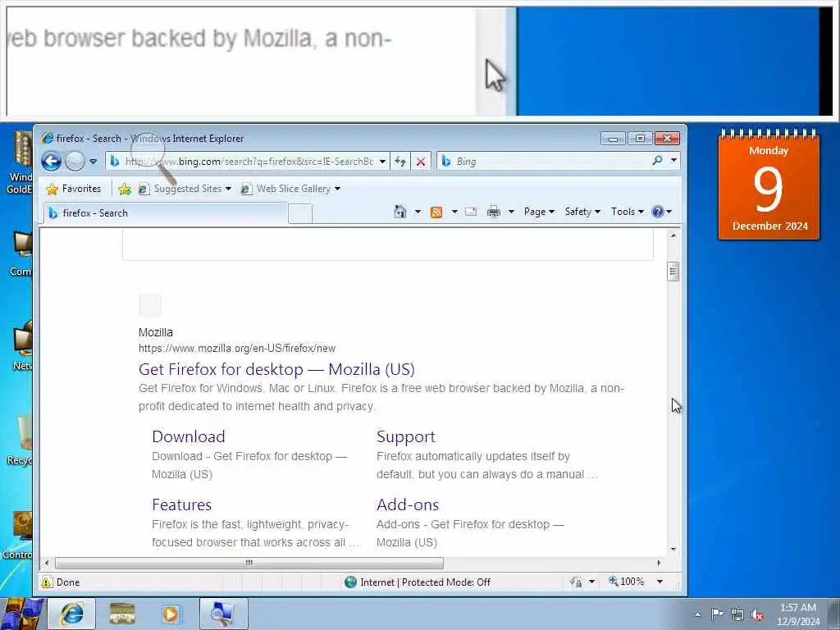840x630 pixels.
Task: Click the mozilla.org/en-US/firefox/new URL text
Action: tap(237, 348)
